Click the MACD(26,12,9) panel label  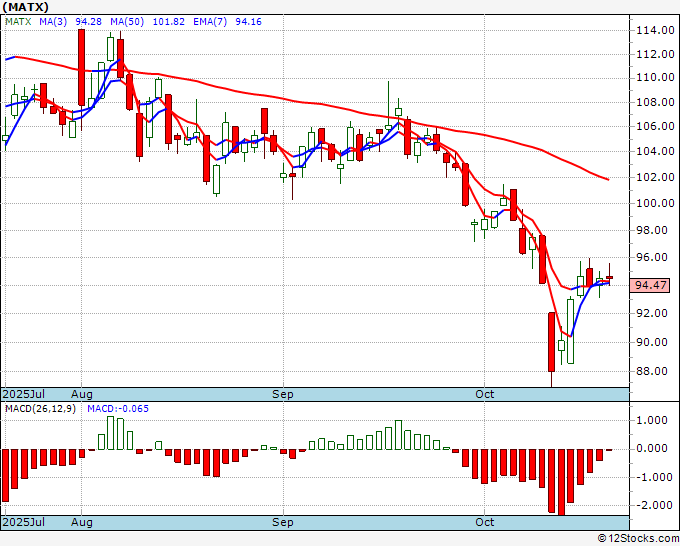pyautogui.click(x=40, y=409)
